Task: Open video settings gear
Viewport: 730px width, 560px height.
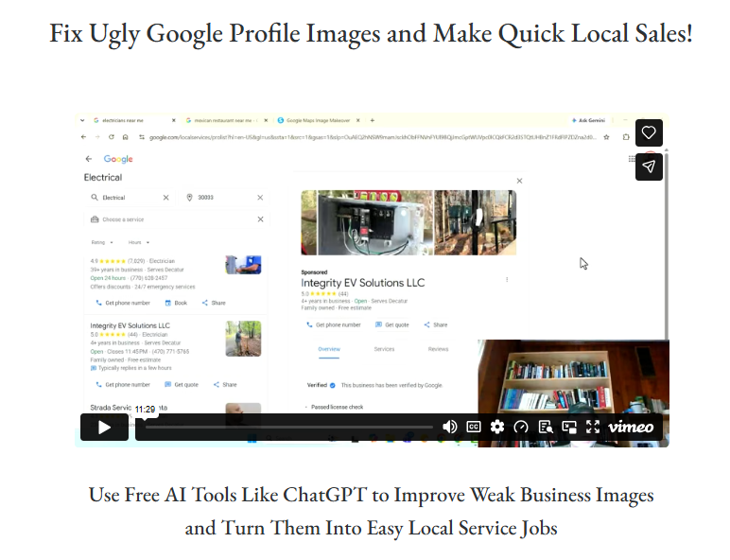Action: (497, 427)
